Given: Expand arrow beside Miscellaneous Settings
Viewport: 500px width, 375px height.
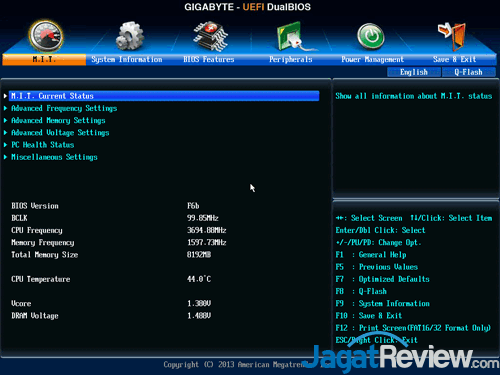Looking at the screenshot, I should coord(5,157).
